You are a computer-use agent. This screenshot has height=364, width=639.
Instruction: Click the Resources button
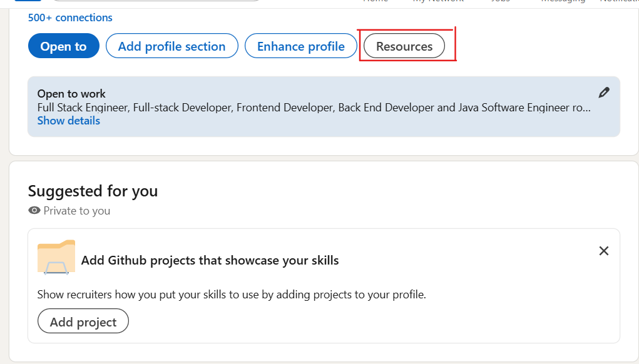point(404,46)
